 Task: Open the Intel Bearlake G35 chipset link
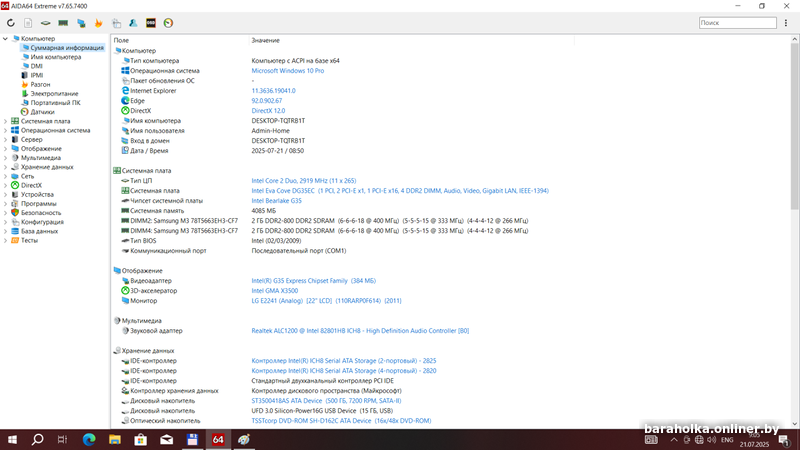[276, 201]
